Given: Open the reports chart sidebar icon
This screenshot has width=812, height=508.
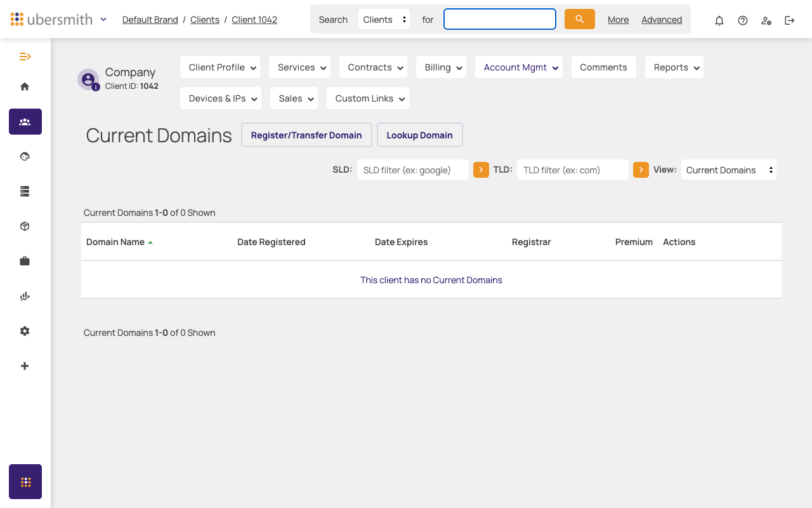Looking at the screenshot, I should (25, 296).
